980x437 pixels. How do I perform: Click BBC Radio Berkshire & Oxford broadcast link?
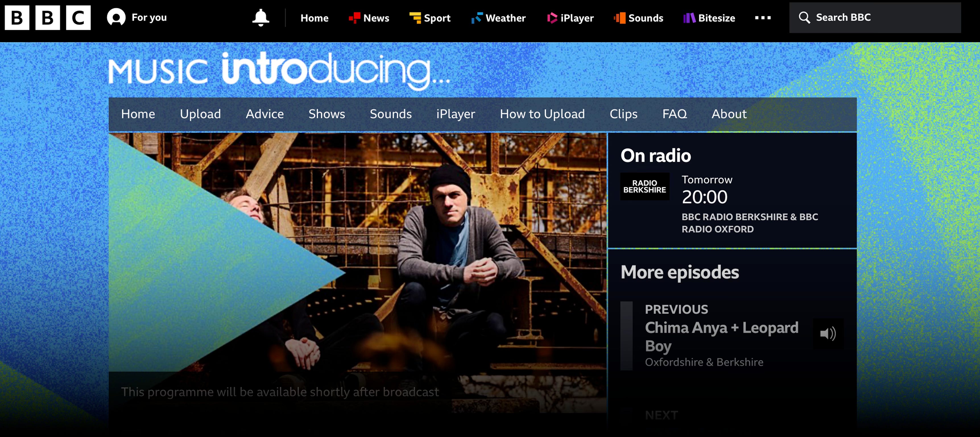click(x=749, y=223)
